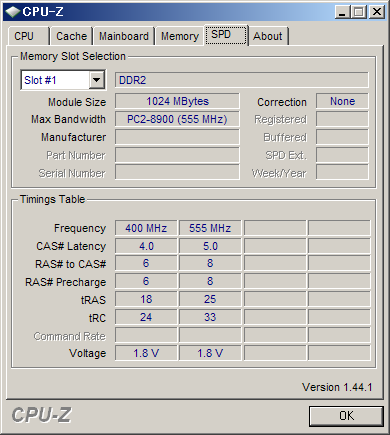Click the 400 MHz frequency cell

click(x=146, y=228)
